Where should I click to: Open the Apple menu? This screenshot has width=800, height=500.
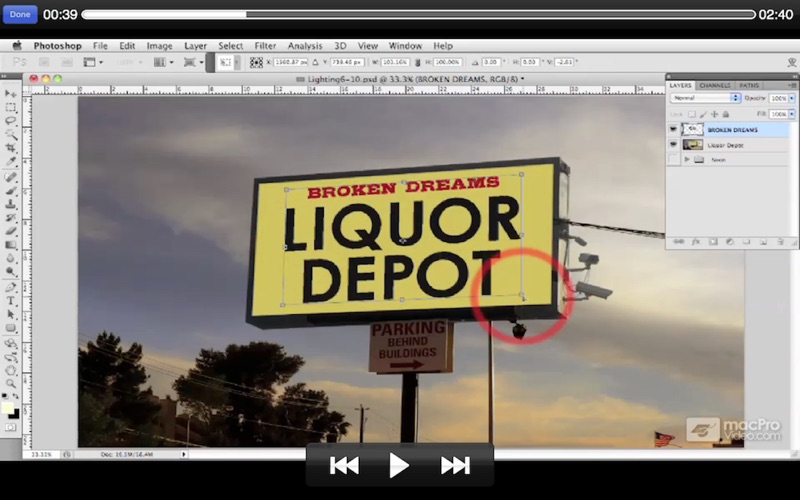[x=17, y=46]
